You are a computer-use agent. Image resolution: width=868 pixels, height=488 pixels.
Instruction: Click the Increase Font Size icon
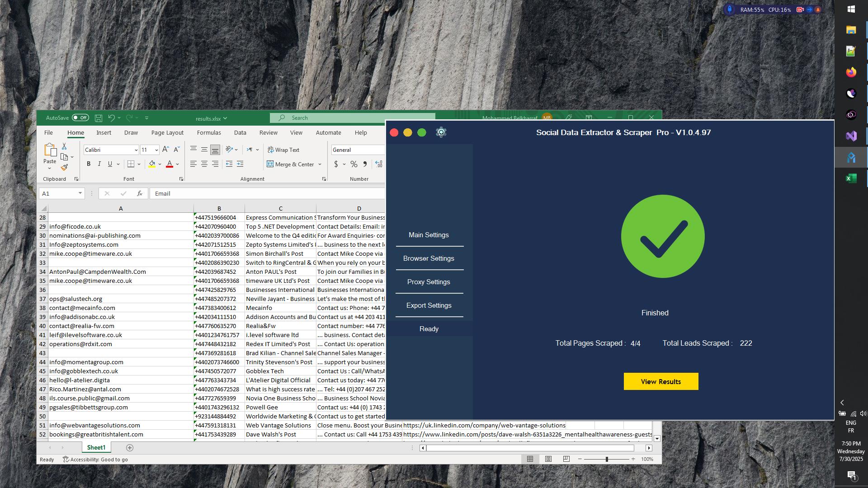click(165, 150)
